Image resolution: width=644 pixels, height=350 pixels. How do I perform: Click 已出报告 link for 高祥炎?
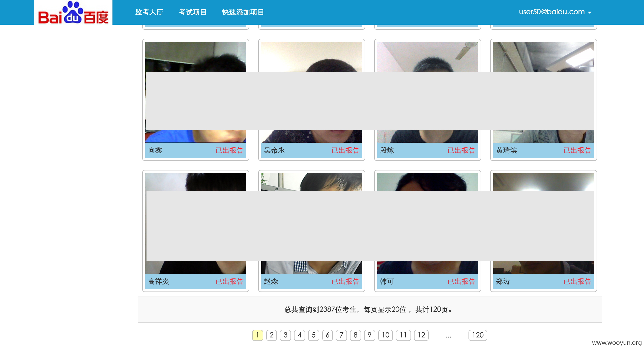pos(229,281)
